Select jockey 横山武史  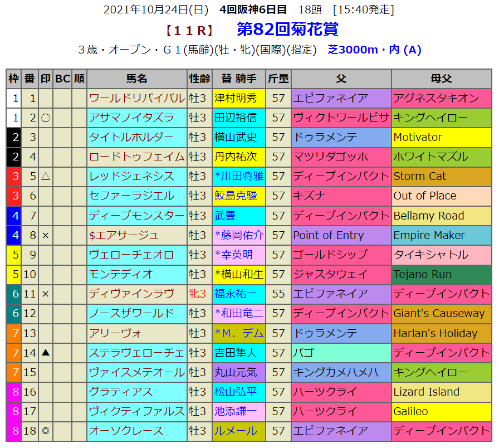[236, 137]
